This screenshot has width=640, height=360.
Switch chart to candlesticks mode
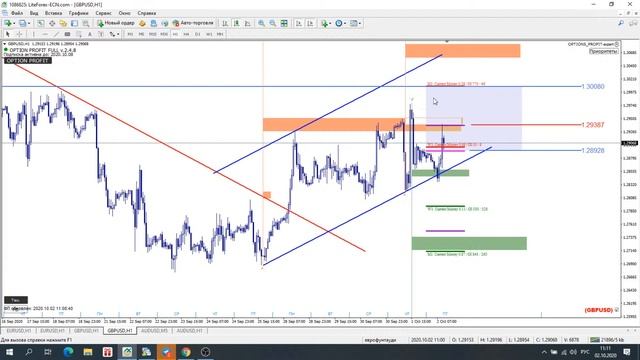236,23
